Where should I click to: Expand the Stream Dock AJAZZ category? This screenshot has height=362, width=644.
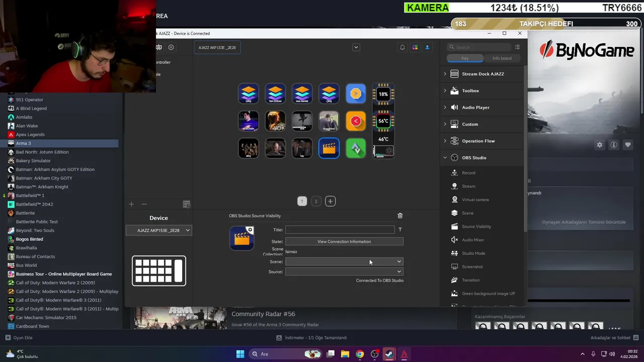482,74
